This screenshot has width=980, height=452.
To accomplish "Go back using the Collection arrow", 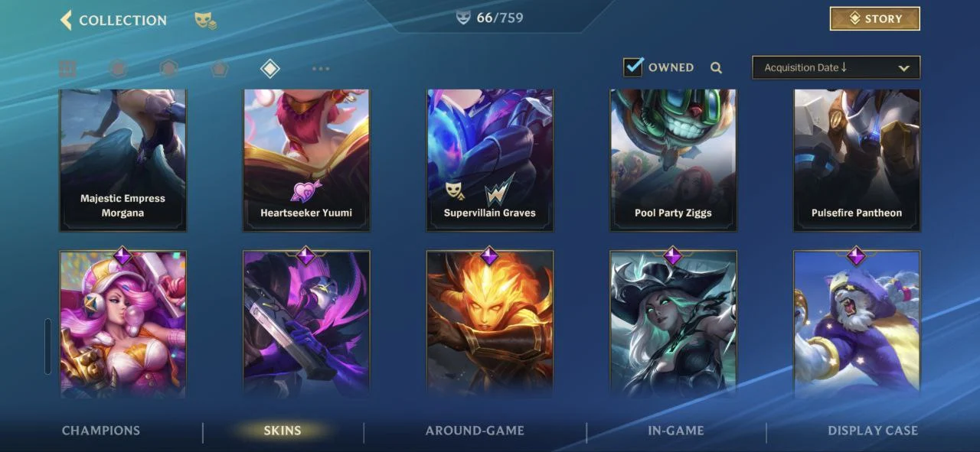I will (66, 20).
